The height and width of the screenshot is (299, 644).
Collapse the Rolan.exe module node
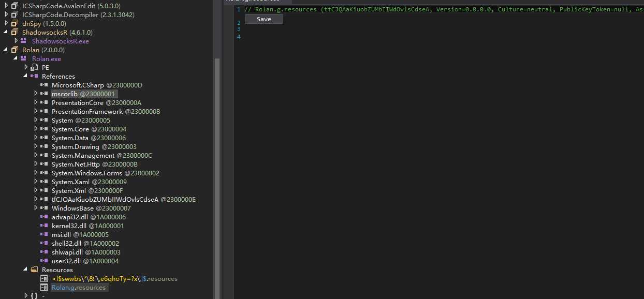tap(16, 58)
